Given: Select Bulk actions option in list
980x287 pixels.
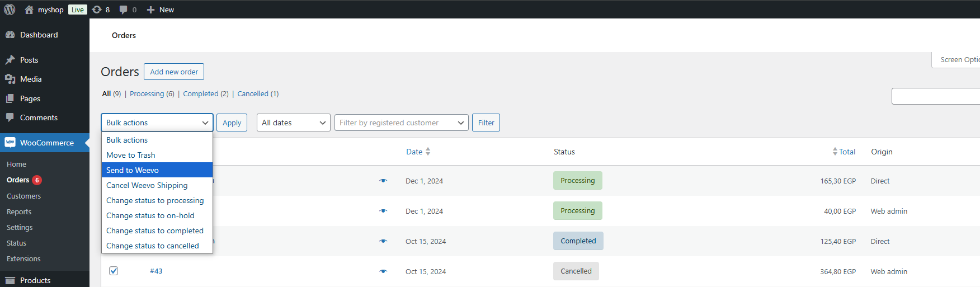Looking at the screenshot, I should (x=157, y=140).
